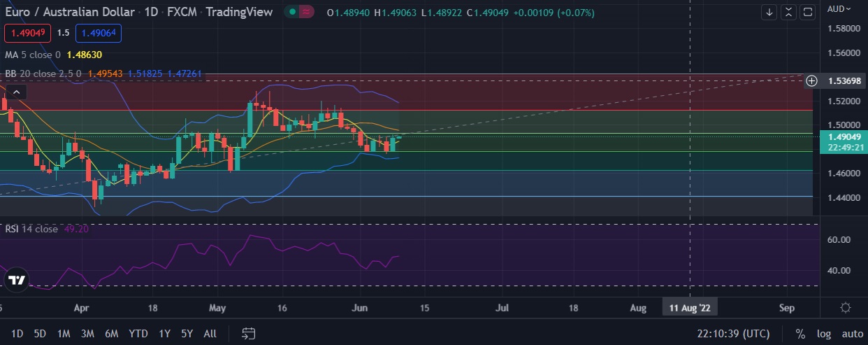Image resolution: width=868 pixels, height=345 pixels.
Task: Click the BB upper value 1.51825
Action: coord(145,73)
